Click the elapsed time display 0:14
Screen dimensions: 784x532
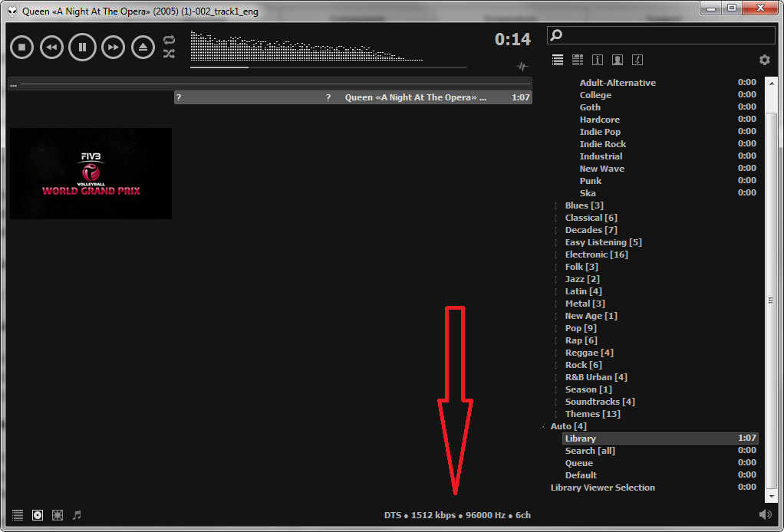(x=512, y=39)
